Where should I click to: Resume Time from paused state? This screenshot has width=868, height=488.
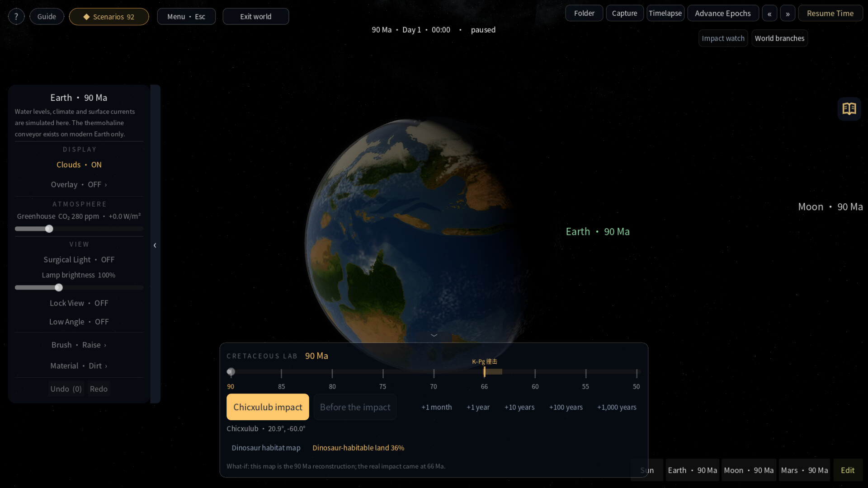[830, 13]
